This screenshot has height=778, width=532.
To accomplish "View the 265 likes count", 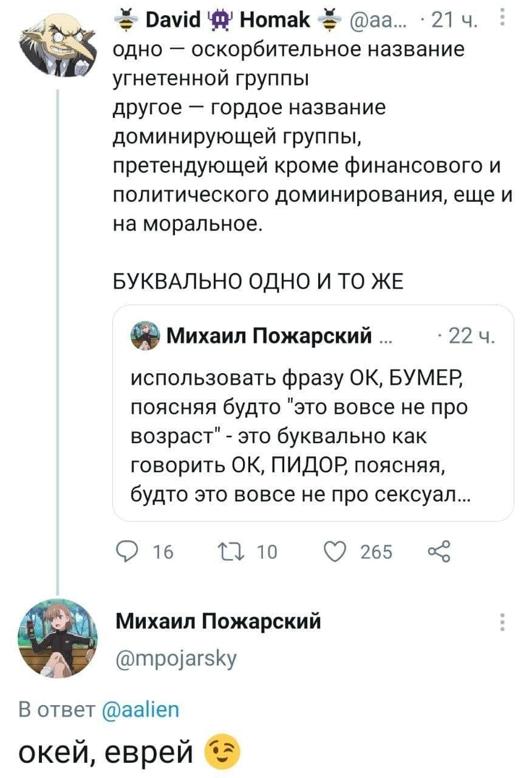I will click(376, 552).
